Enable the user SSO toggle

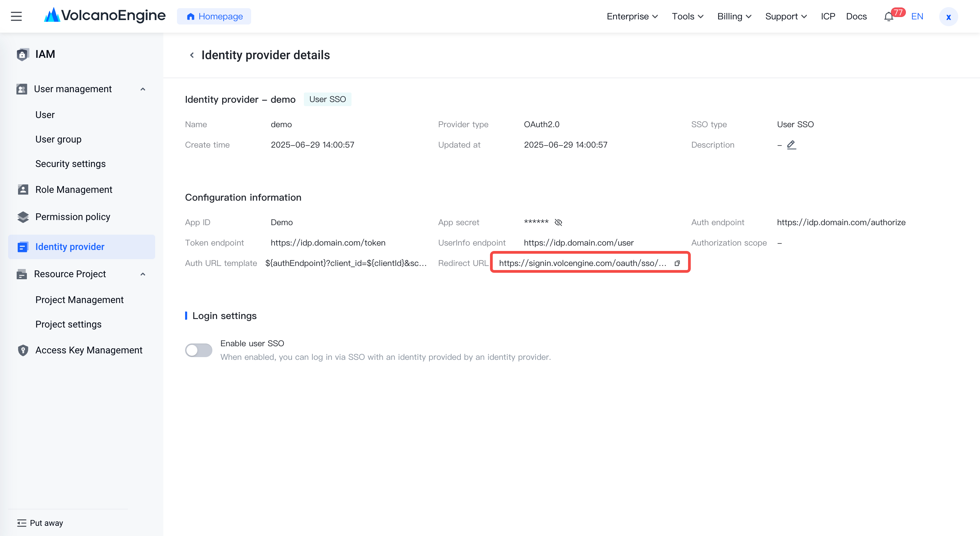[199, 350]
